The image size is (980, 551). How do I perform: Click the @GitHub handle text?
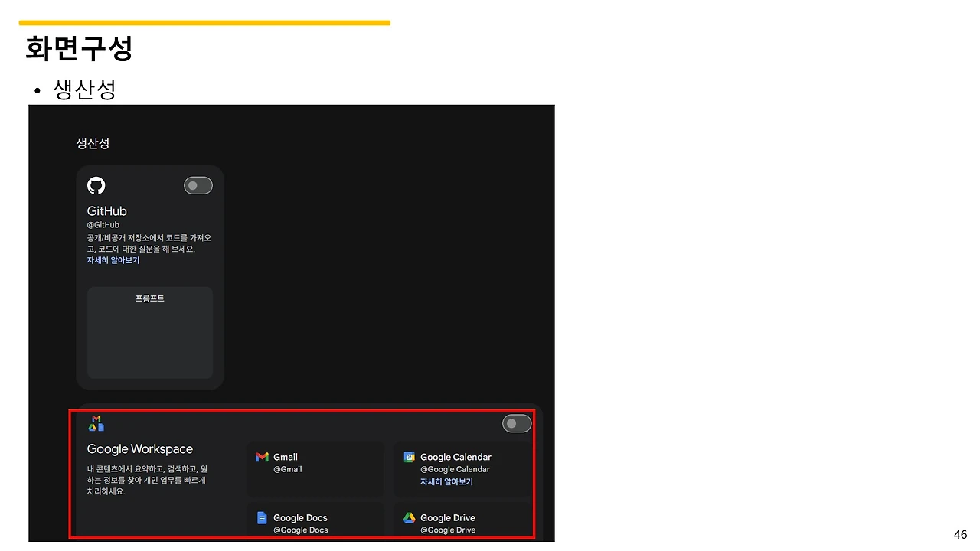[103, 225]
